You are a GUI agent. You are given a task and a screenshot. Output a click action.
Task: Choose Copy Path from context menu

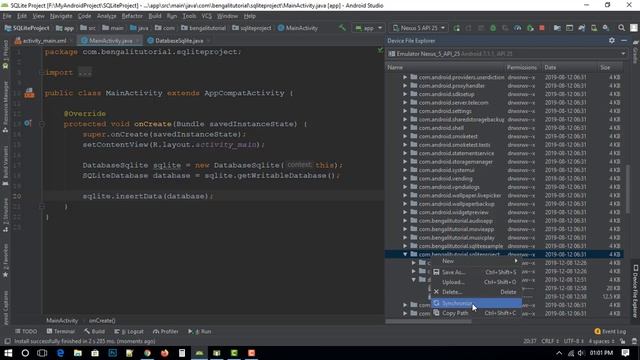point(476,313)
